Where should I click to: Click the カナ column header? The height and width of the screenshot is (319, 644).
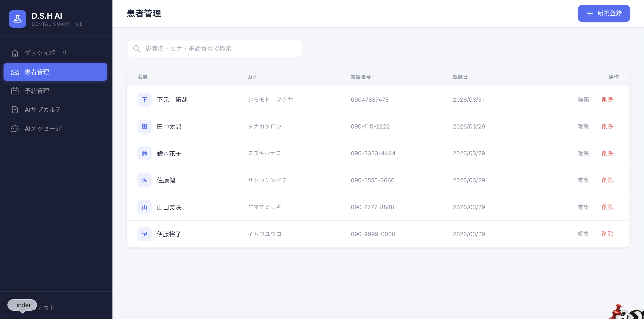(253, 77)
